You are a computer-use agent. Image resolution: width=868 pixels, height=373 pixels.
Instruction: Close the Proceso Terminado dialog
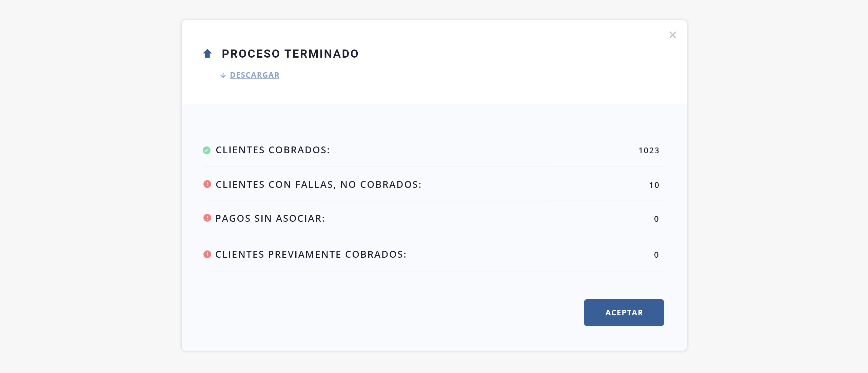(673, 35)
